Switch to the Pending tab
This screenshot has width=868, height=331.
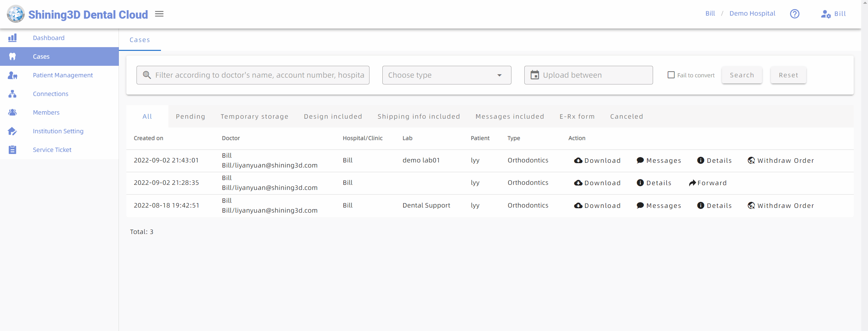(191, 116)
